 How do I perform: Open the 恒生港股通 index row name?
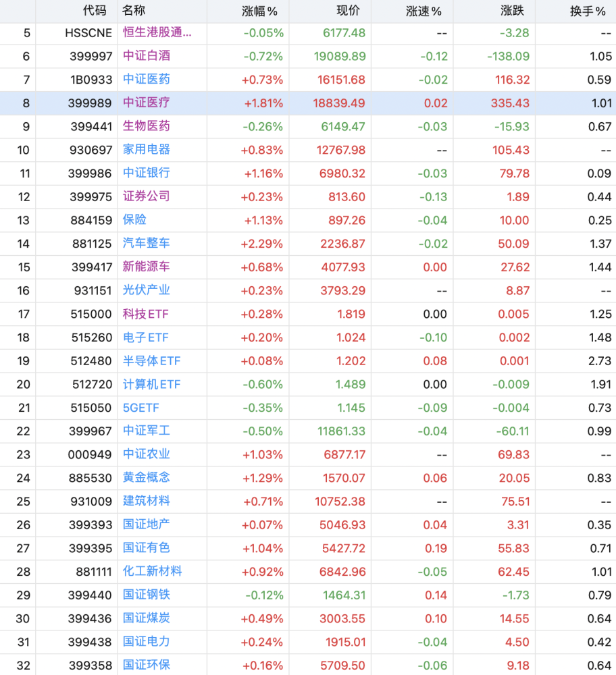157,32
